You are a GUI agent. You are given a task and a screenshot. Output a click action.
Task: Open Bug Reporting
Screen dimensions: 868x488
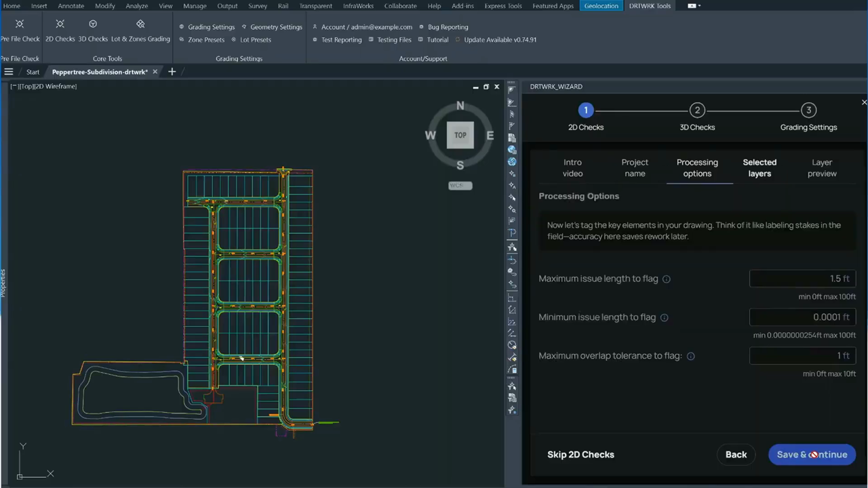coord(443,27)
